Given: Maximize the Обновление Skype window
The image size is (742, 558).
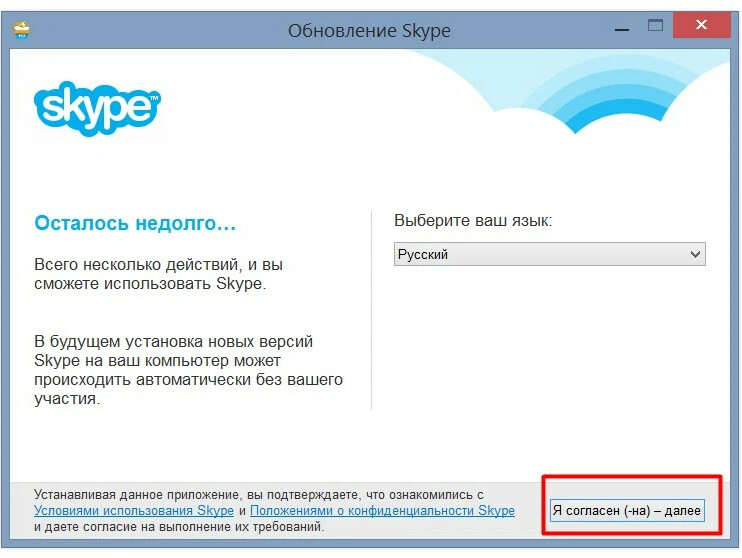Looking at the screenshot, I should 655,25.
